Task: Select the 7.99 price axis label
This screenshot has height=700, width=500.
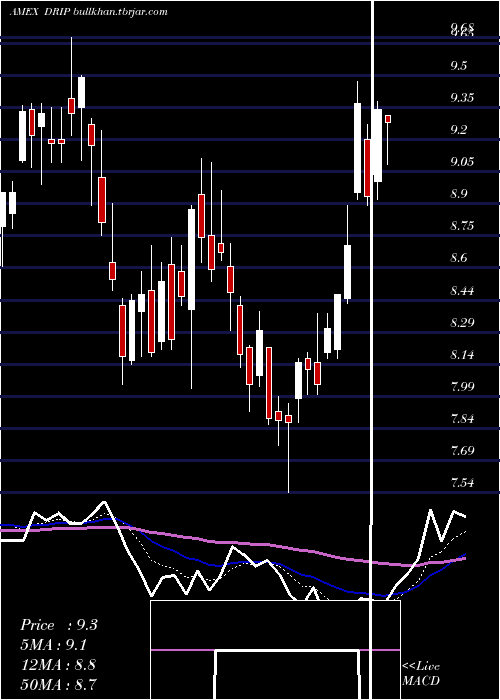Action: [x=462, y=387]
